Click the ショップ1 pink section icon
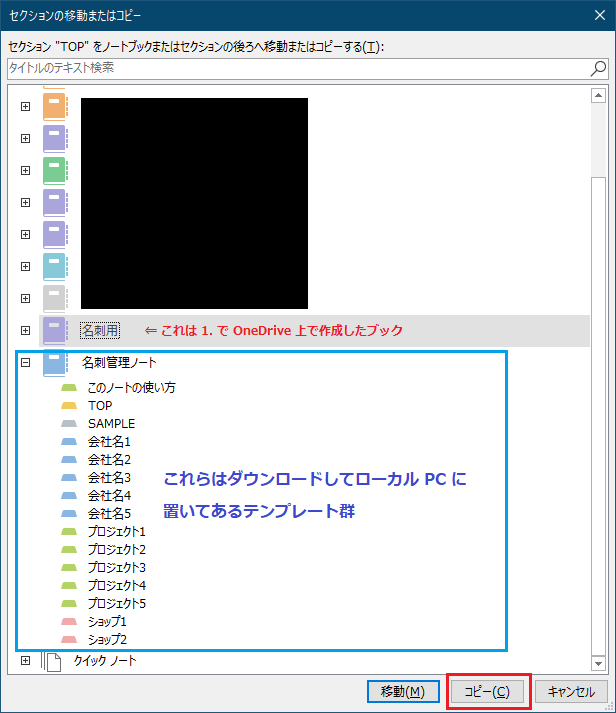The image size is (616, 713). (x=69, y=622)
